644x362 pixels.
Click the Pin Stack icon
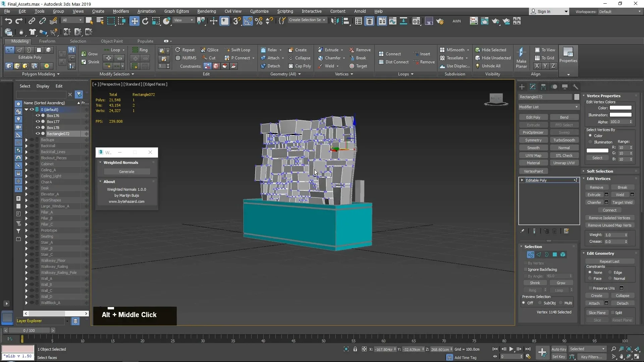522,231
